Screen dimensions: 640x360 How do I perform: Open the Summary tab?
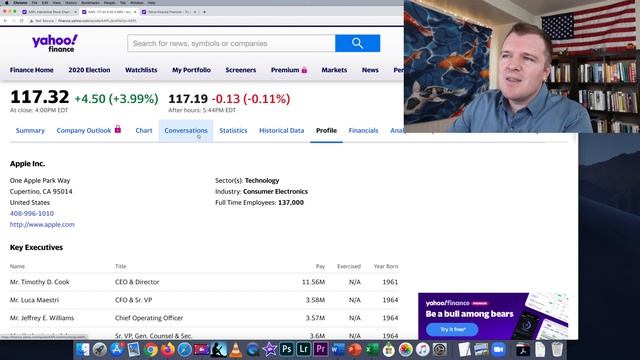30,131
